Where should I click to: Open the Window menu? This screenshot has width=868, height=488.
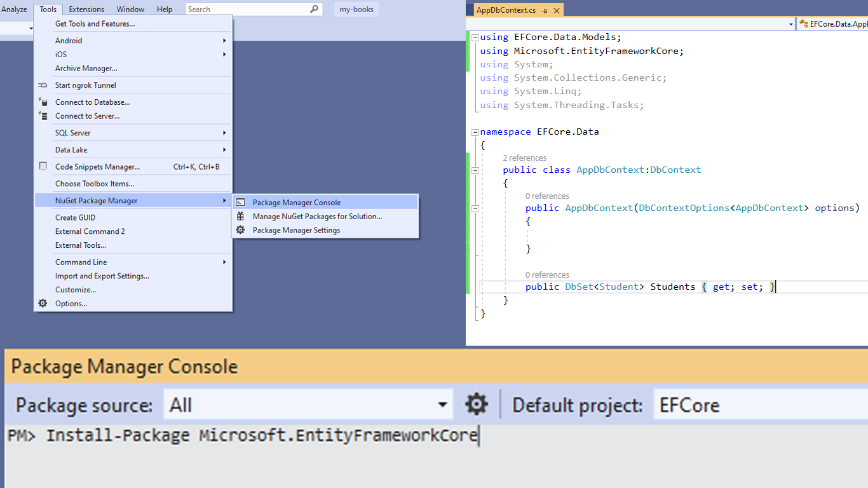(130, 9)
